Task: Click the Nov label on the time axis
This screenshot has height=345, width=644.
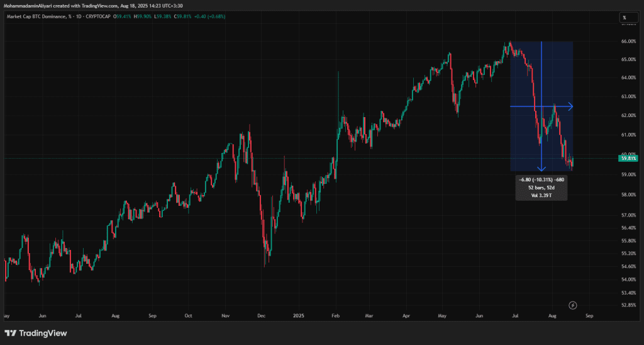Action: [x=225, y=317]
